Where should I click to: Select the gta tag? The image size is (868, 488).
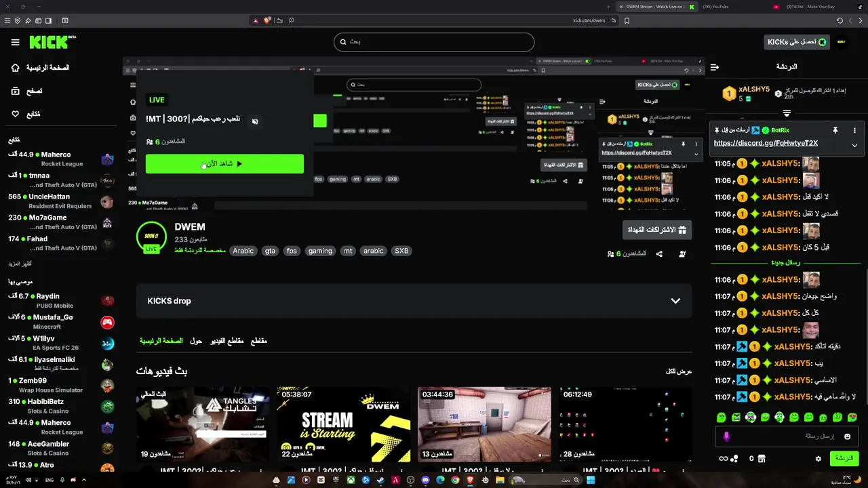[270, 251]
